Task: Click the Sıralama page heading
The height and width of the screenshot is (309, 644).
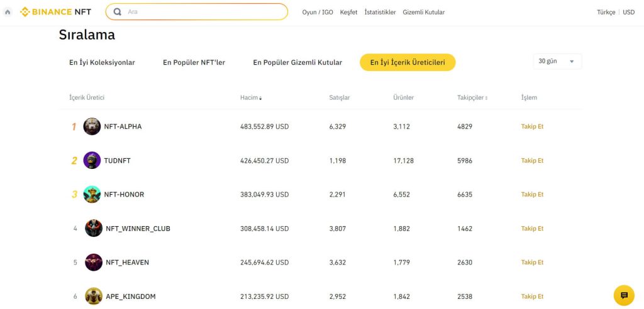Action: 87,35
